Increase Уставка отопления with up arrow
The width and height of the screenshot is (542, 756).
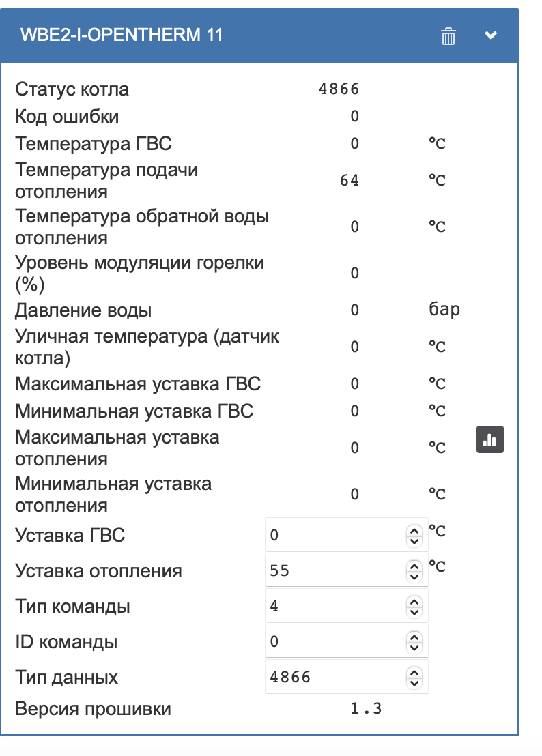pos(414,566)
